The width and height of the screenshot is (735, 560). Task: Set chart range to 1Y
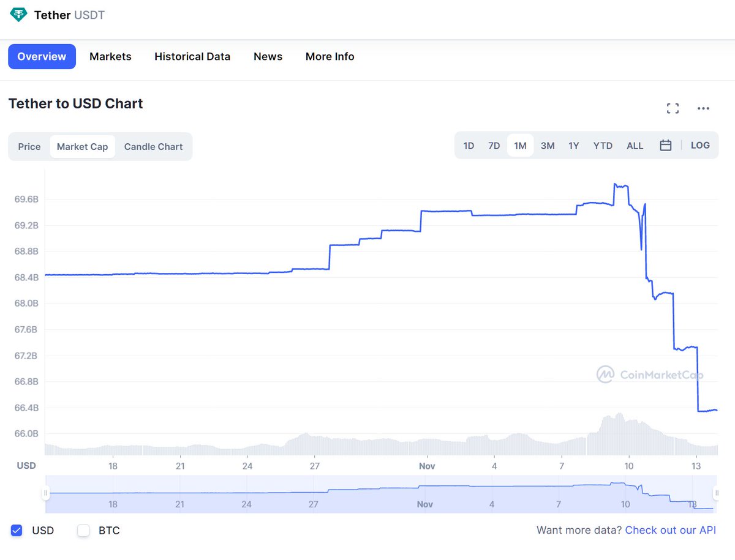[573, 146]
